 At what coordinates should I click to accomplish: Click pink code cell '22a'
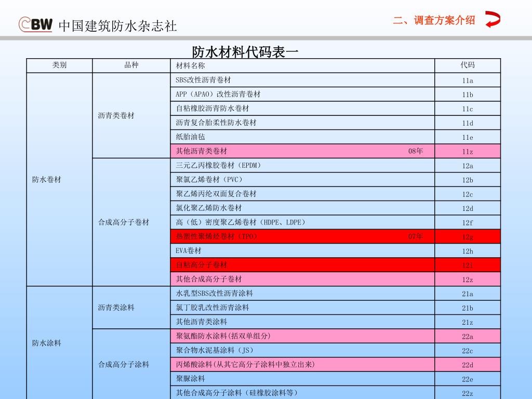point(468,336)
